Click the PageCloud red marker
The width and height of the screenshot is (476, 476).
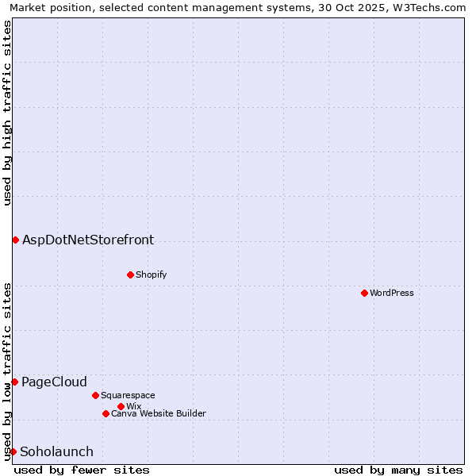coord(14,382)
